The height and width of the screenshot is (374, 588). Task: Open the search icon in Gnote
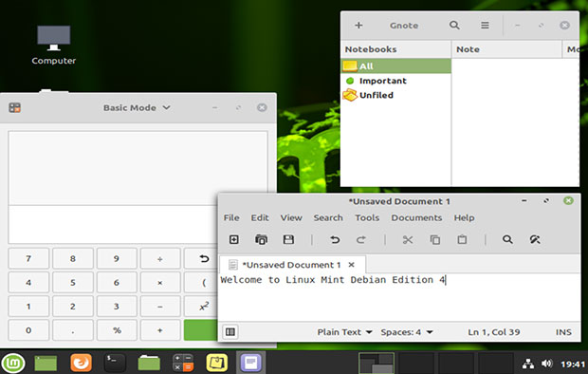[x=454, y=26]
